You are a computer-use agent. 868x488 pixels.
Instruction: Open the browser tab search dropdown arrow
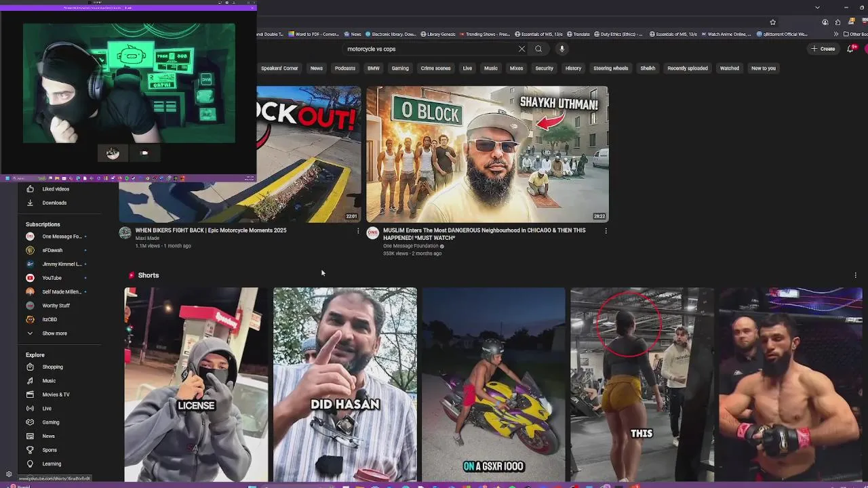(817, 7)
